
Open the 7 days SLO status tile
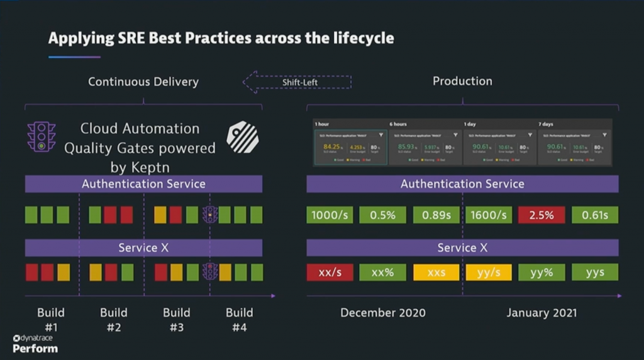pyautogui.click(x=574, y=148)
